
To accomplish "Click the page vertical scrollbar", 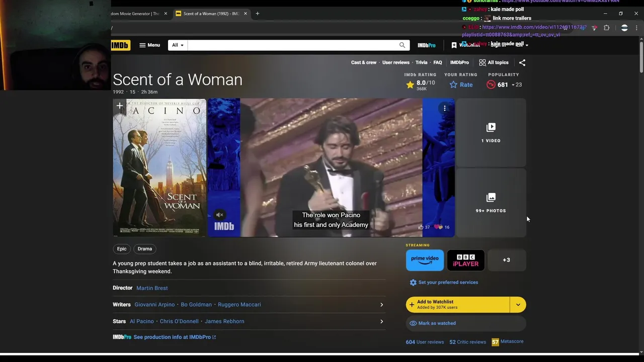I will (x=641, y=58).
